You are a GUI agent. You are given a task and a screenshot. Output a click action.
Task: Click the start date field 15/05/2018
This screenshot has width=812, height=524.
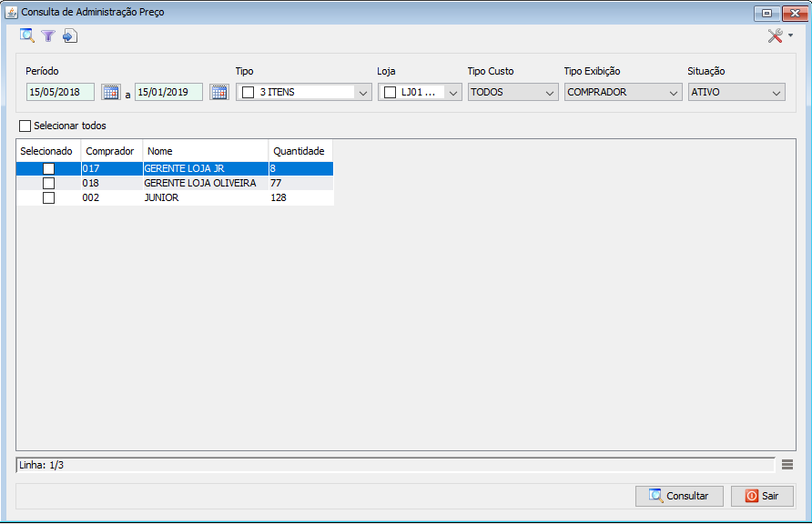[60, 92]
